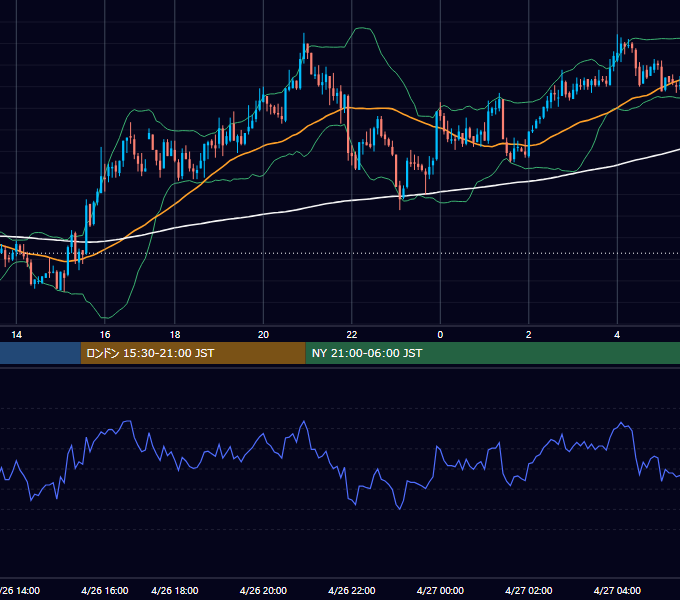
Task: Click the 4/27 04:00 date label
Action: 617,590
